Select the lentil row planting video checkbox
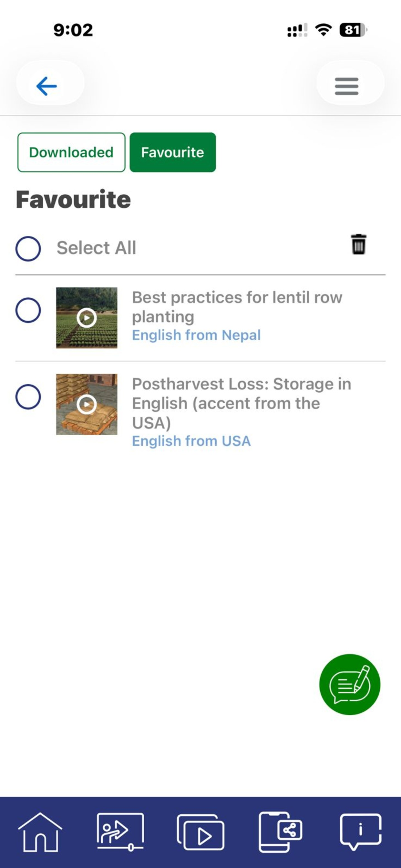Image resolution: width=401 pixels, height=868 pixels. pos(28,310)
